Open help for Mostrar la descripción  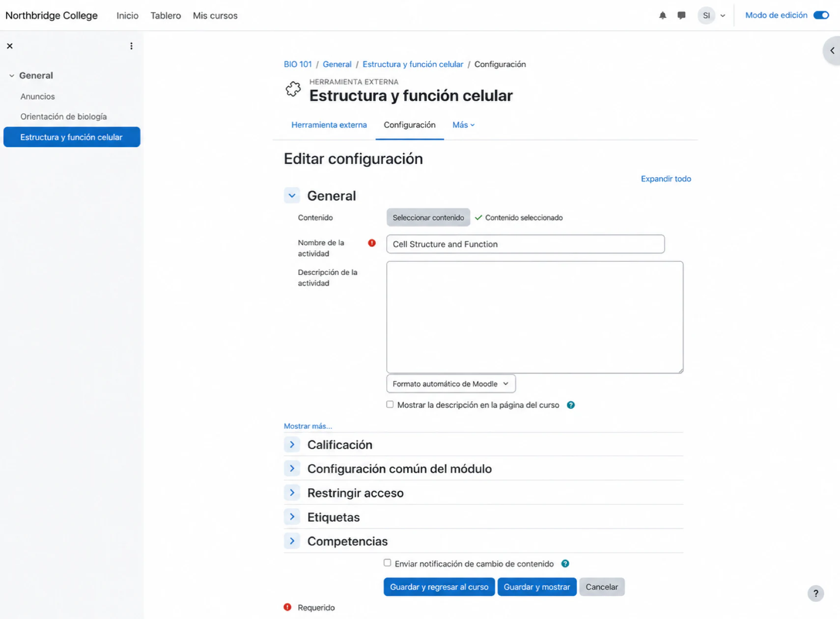(570, 405)
